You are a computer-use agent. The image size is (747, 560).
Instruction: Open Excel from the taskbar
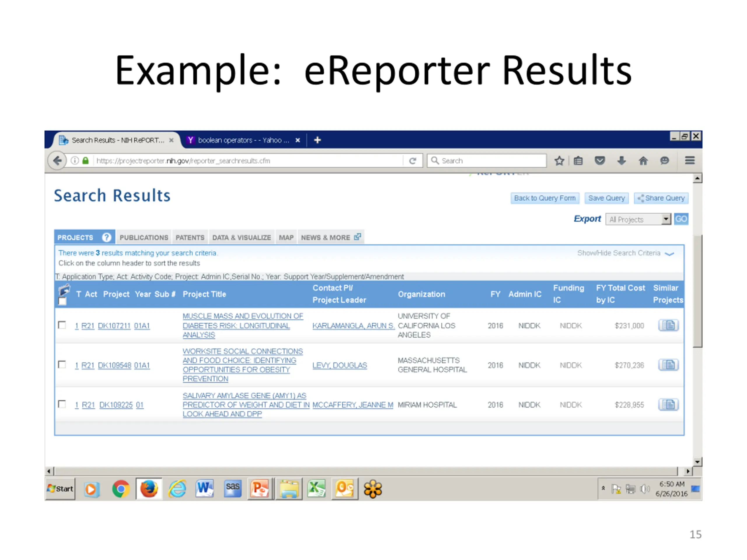coord(316,489)
